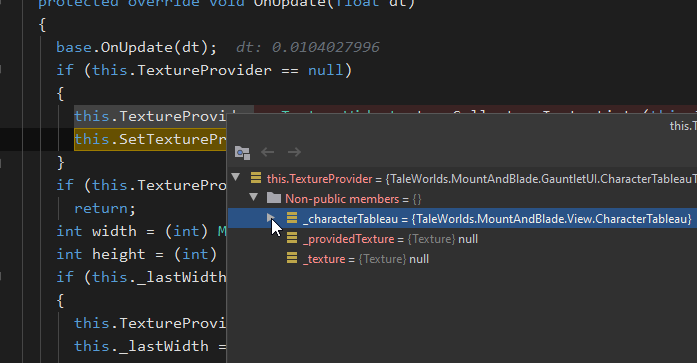Expand the _characterTableau node
The height and width of the screenshot is (363, 697).
pyautogui.click(x=270, y=218)
